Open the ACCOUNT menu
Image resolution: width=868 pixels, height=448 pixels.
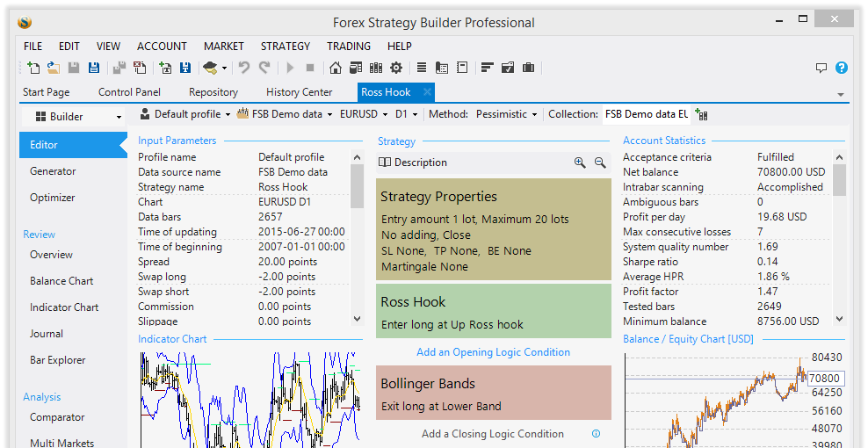pyautogui.click(x=162, y=47)
